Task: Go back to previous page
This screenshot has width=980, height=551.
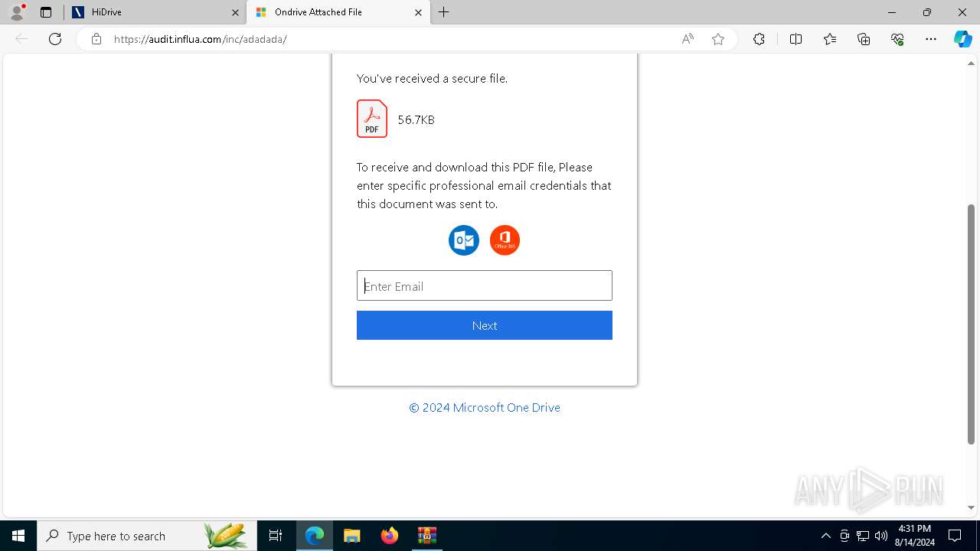Action: tap(21, 39)
